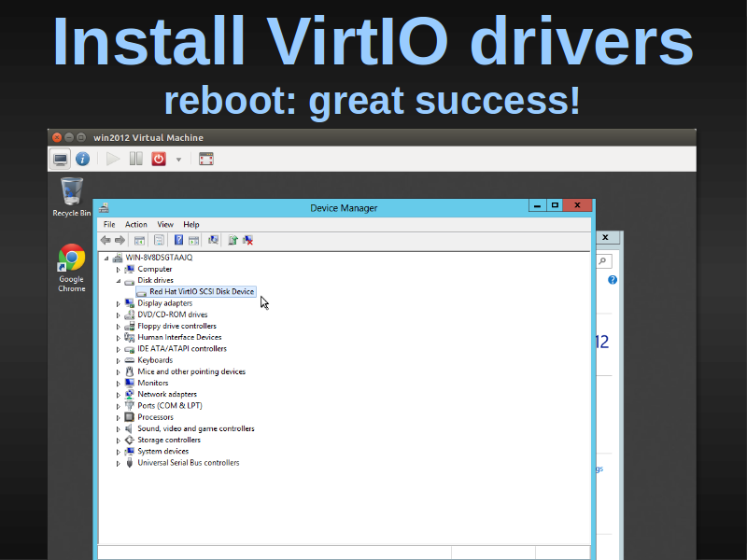Select the Processors tree item
This screenshot has height=560, width=747.
155,417
